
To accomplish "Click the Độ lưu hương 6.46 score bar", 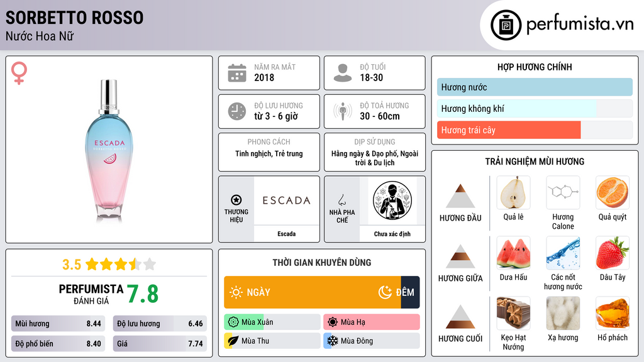I will [x=160, y=324].
